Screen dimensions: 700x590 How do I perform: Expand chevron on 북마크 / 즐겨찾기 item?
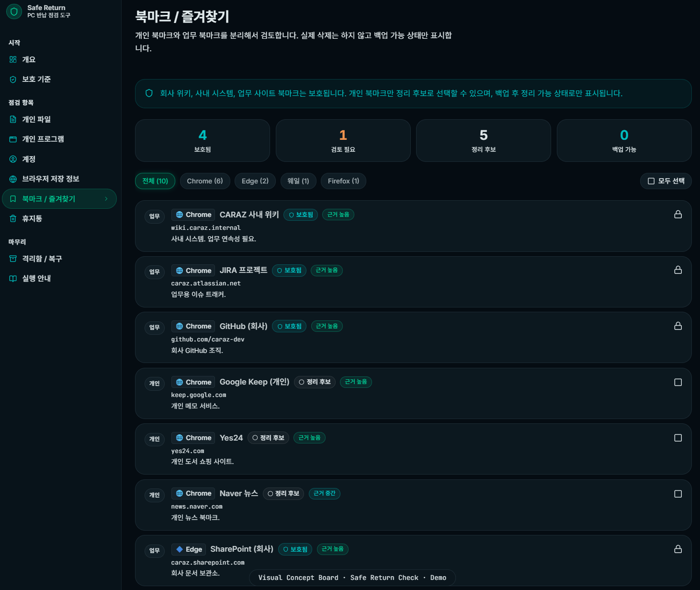106,199
